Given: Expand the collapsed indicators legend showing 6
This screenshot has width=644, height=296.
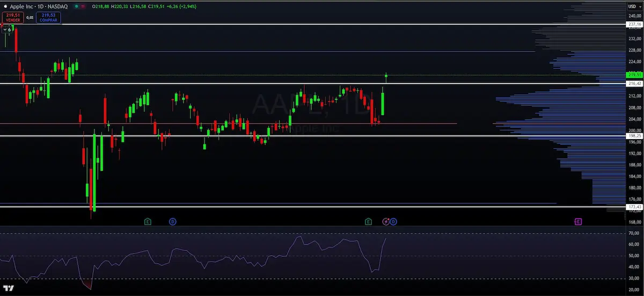Looking at the screenshot, I should 7,30.
